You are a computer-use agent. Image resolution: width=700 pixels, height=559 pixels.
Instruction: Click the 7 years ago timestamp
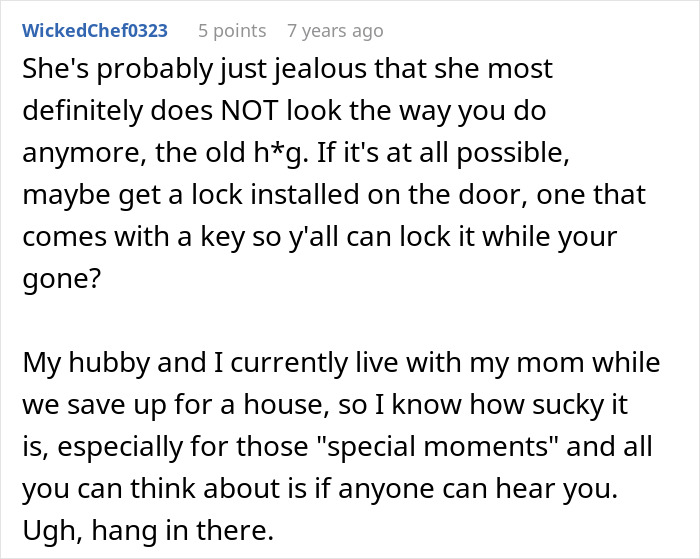coord(335,31)
